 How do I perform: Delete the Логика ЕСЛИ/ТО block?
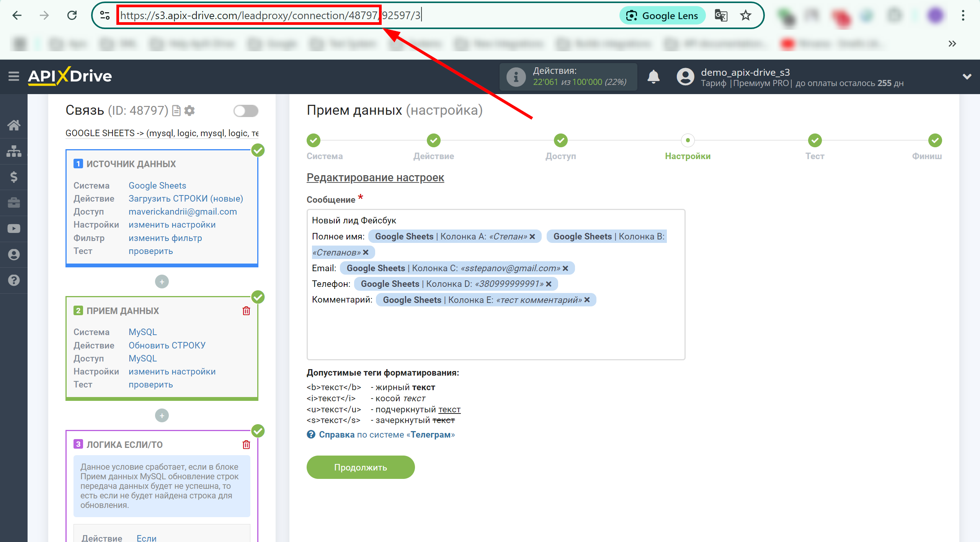click(x=246, y=444)
